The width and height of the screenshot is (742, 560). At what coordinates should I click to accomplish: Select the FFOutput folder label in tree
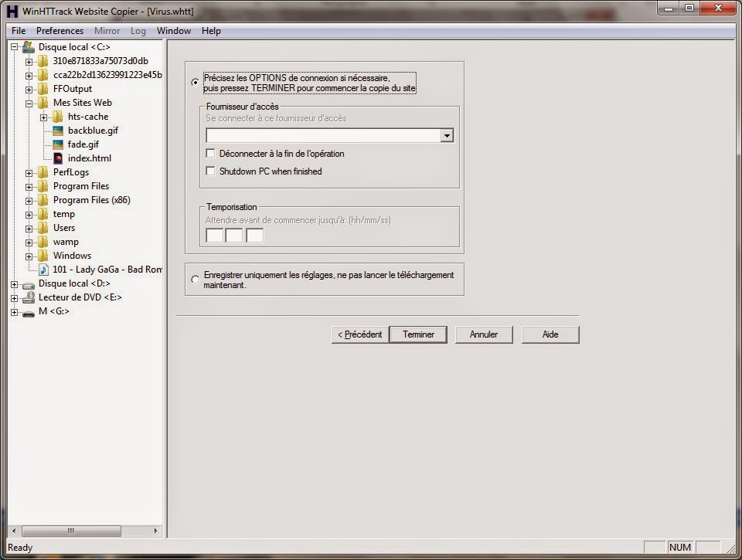(x=73, y=89)
